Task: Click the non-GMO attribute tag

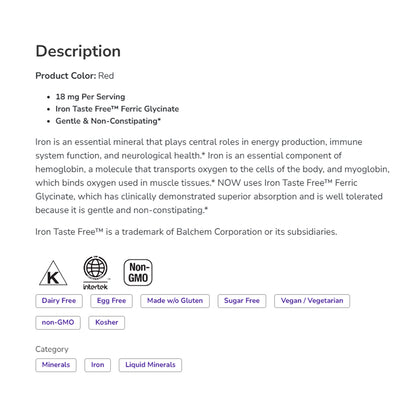Action: [x=58, y=323]
